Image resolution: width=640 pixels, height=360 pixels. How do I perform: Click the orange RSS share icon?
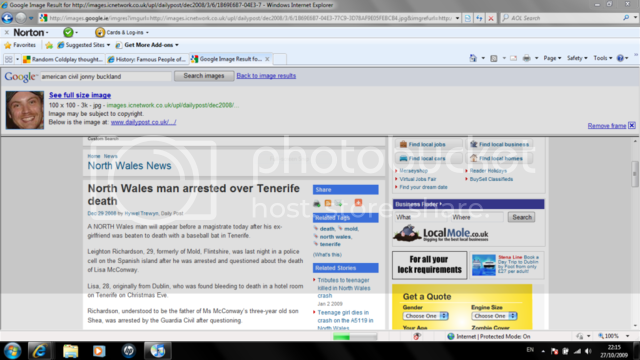point(328,203)
